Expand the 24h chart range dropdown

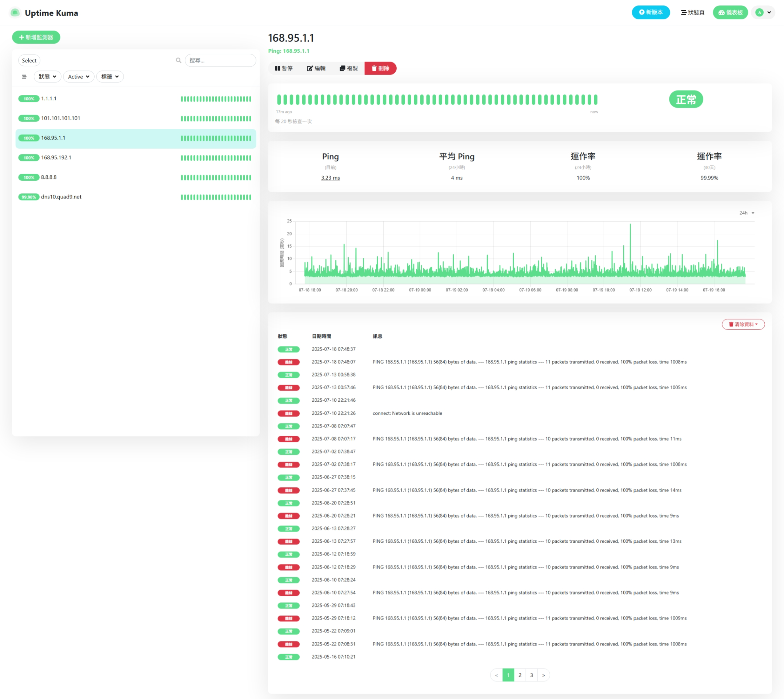(746, 213)
